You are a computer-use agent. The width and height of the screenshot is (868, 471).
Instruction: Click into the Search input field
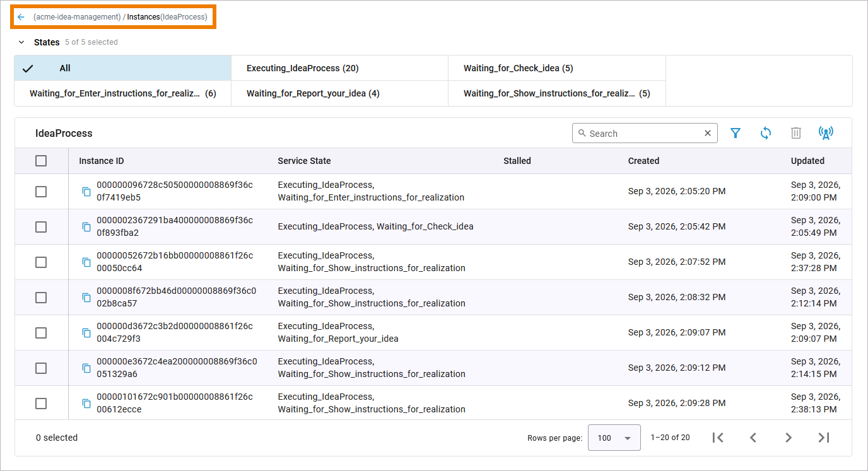[x=643, y=133]
